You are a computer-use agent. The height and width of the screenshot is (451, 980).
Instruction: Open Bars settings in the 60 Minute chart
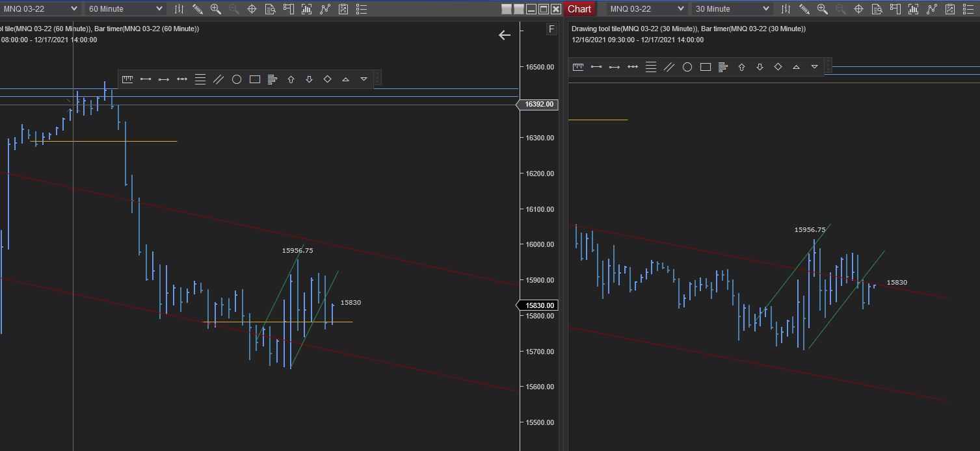pos(179,9)
